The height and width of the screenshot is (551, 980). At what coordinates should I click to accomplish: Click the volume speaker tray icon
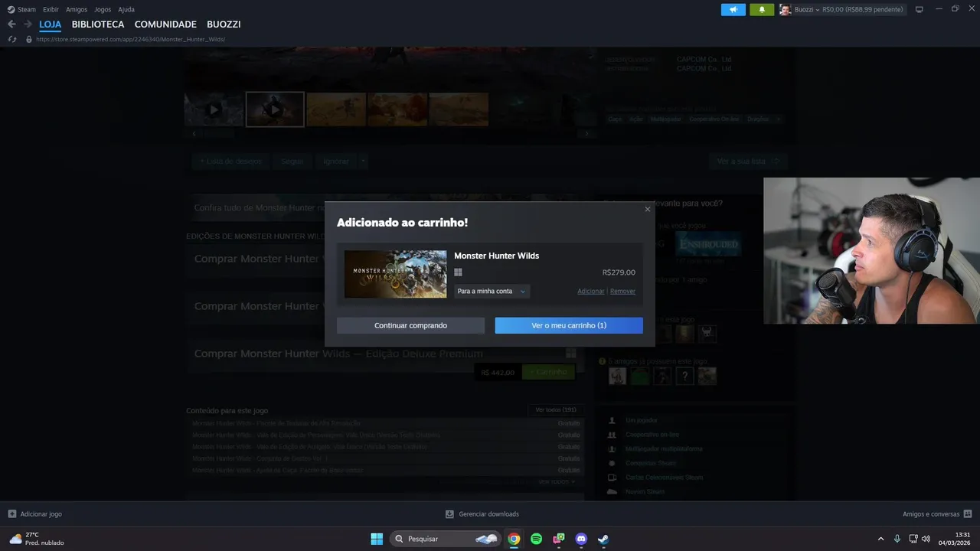926,539
